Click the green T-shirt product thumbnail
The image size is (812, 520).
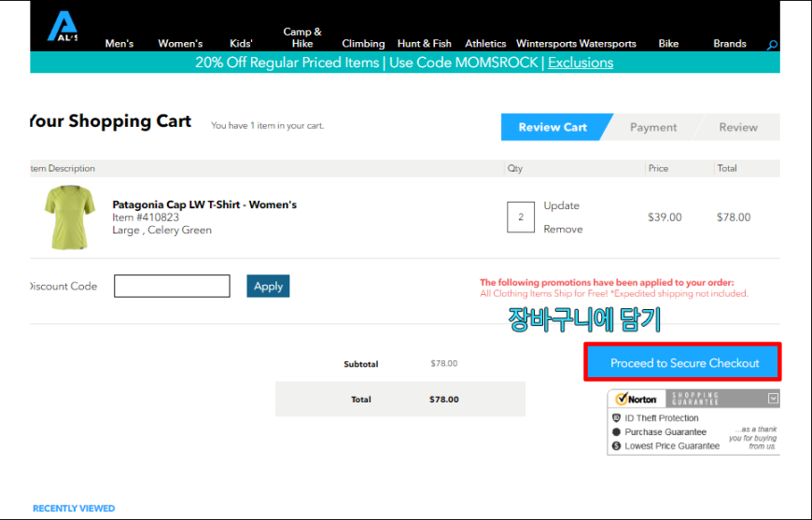70,218
